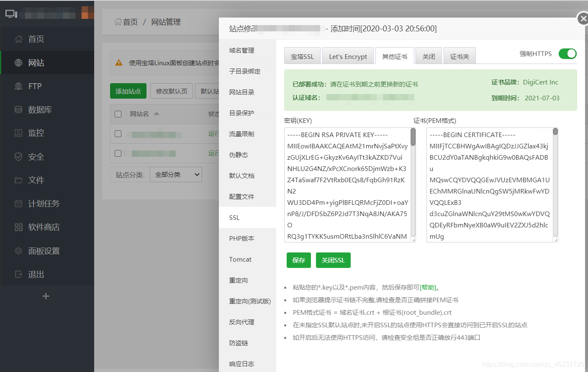588x372 pixels.
Task: Click the 修改默认页 button
Action: pyautogui.click(x=172, y=91)
